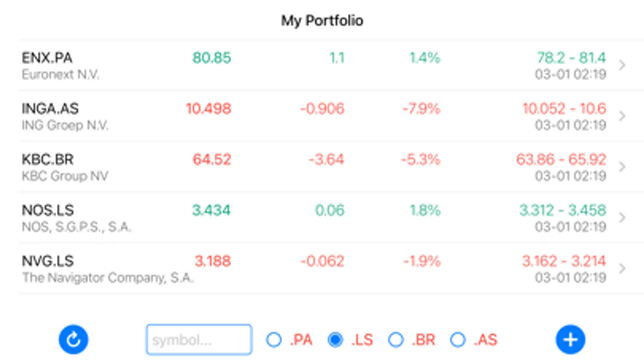Image resolution: width=644 pixels, height=362 pixels.
Task: Click the ENX.PA ticker symbol
Action: [47, 58]
